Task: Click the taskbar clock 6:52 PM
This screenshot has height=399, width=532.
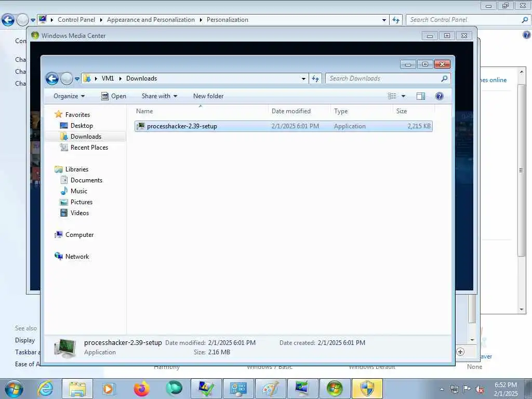Action: click(x=506, y=385)
